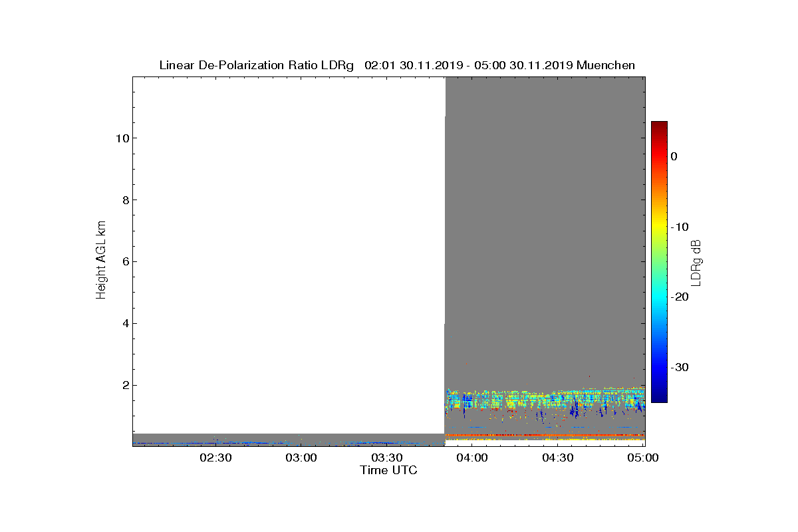
Task: Click the colorbar value 0
Action: click(674, 156)
